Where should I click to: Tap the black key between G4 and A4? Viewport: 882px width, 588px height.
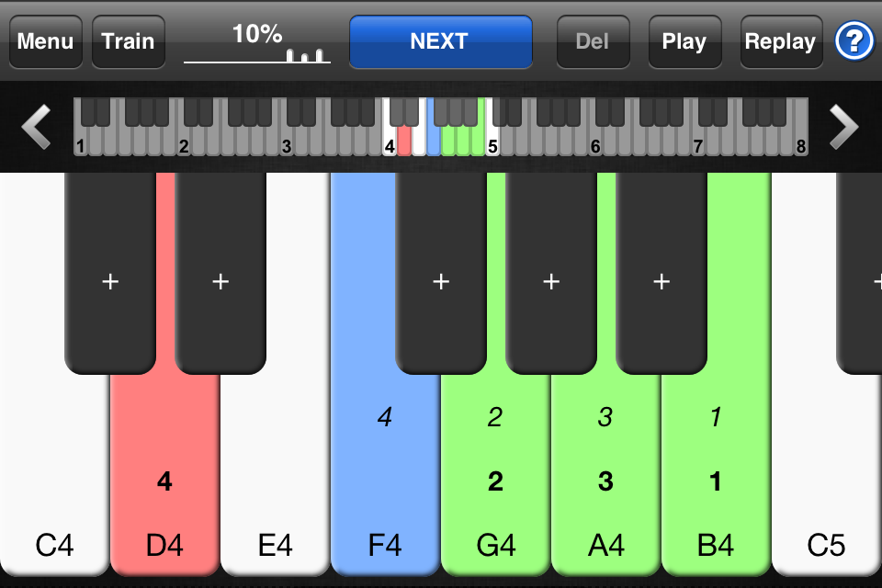[x=551, y=273]
